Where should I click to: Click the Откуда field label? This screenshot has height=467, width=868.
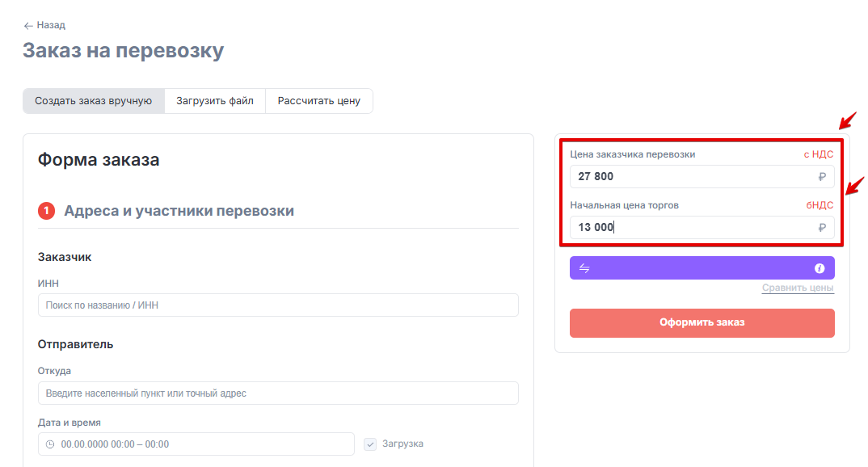[x=54, y=371]
